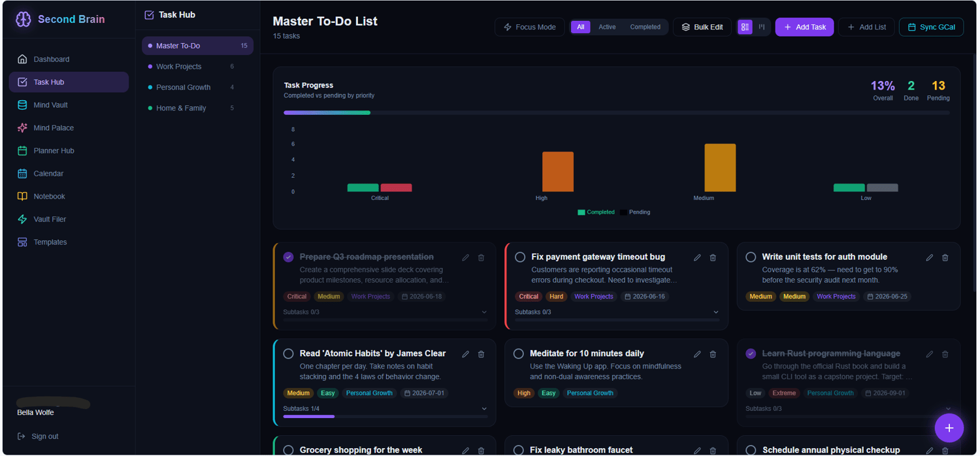Open Mind Palace sparkle icon
The image size is (980, 456).
(x=22, y=128)
